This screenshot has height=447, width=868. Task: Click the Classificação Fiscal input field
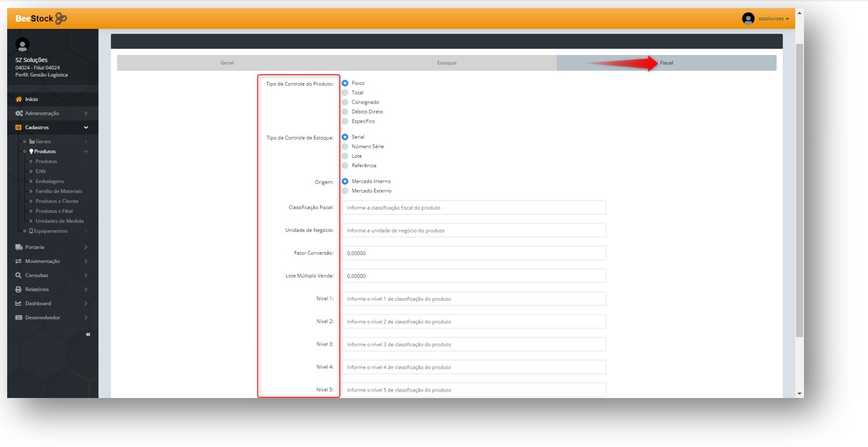pyautogui.click(x=473, y=207)
